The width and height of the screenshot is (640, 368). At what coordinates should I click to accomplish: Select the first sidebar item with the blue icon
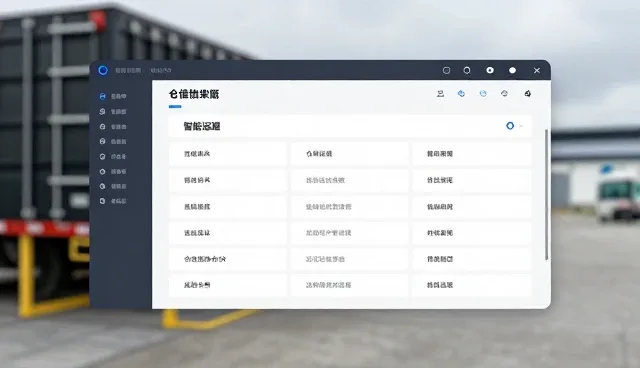click(113, 96)
